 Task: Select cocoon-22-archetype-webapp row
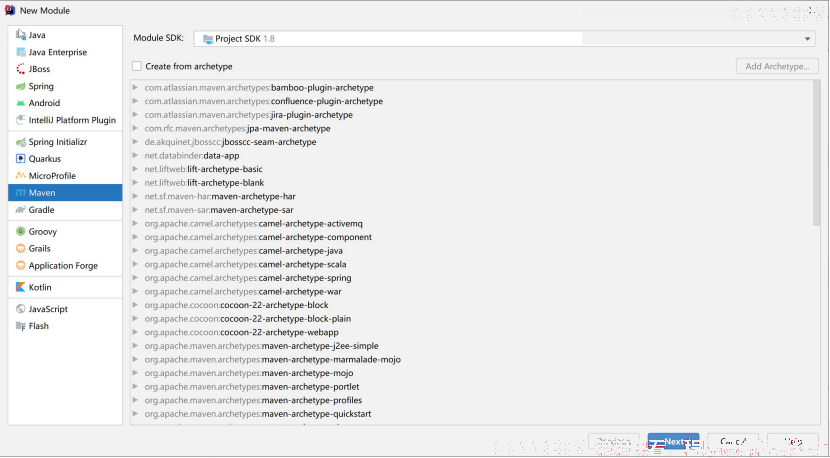point(471,332)
